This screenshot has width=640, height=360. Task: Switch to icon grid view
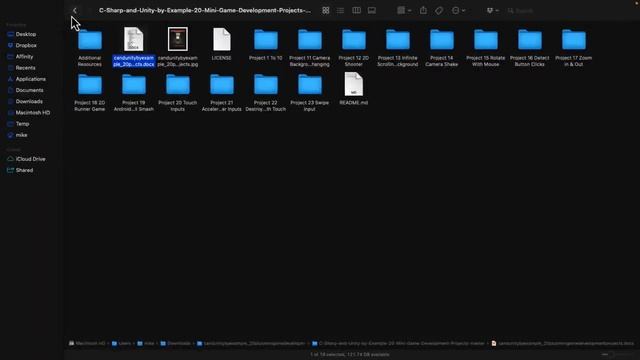[325, 11]
